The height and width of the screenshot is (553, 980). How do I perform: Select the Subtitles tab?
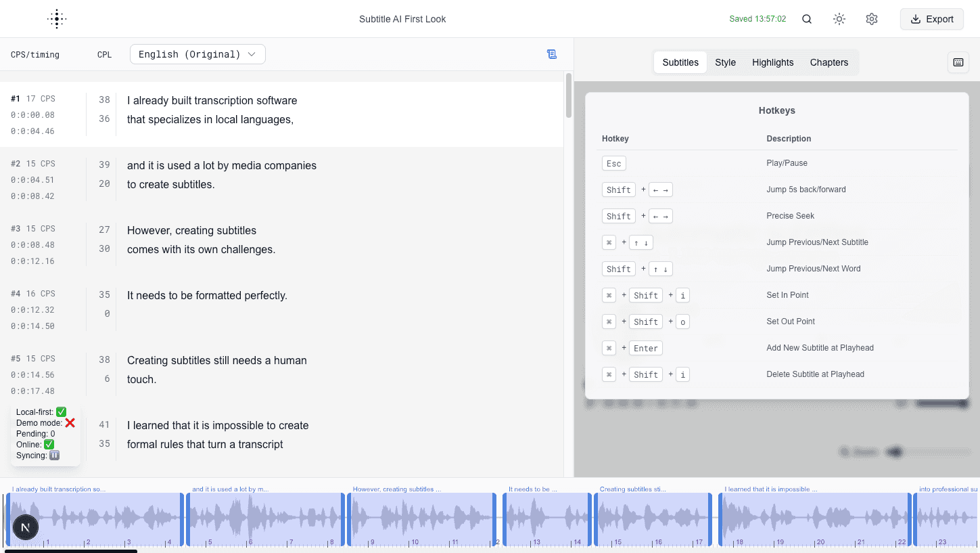680,62
